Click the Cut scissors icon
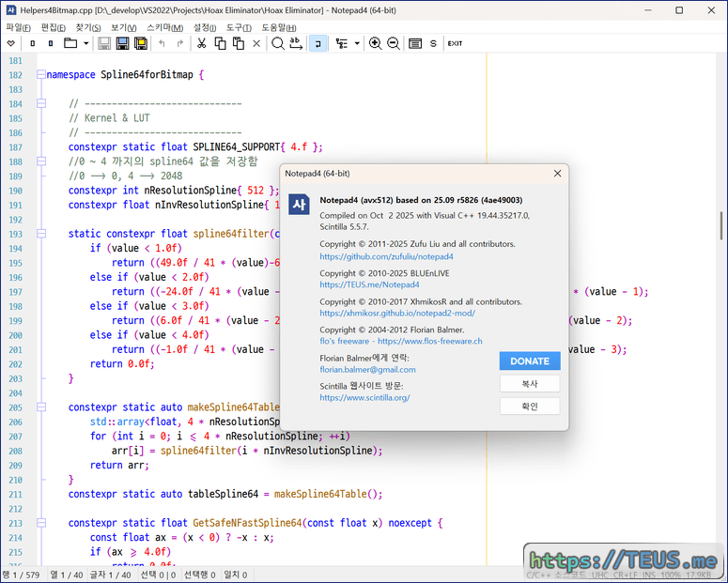The height and width of the screenshot is (583, 728). pos(203,43)
